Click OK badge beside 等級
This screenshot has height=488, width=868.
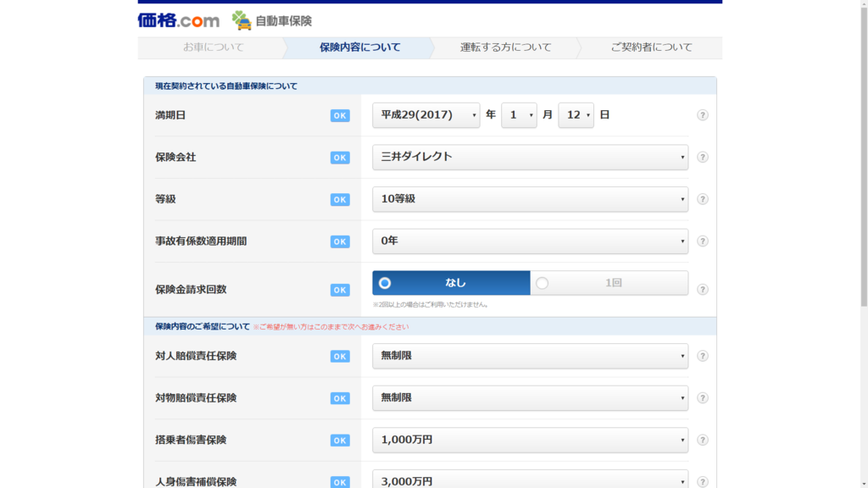point(340,200)
